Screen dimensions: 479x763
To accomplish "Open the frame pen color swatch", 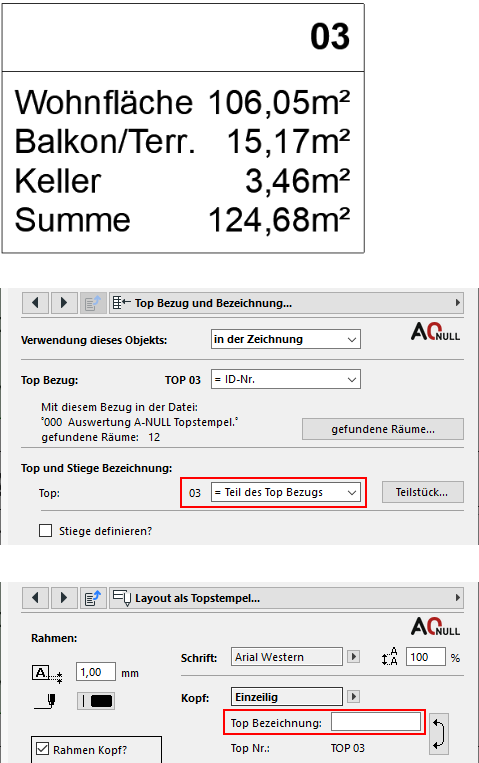I will (96, 701).
